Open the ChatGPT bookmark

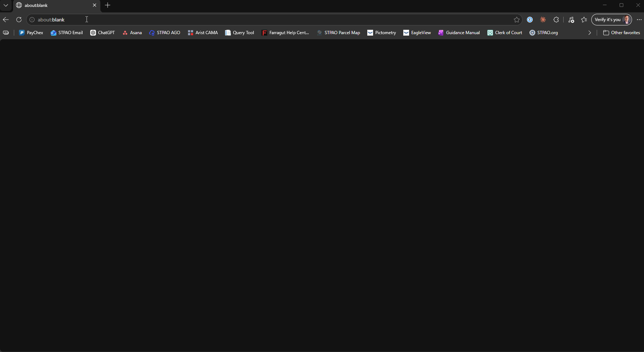coord(103,33)
